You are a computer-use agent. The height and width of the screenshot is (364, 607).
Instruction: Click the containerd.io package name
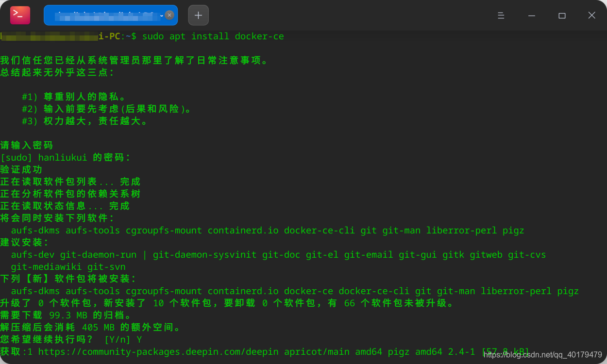(x=243, y=230)
